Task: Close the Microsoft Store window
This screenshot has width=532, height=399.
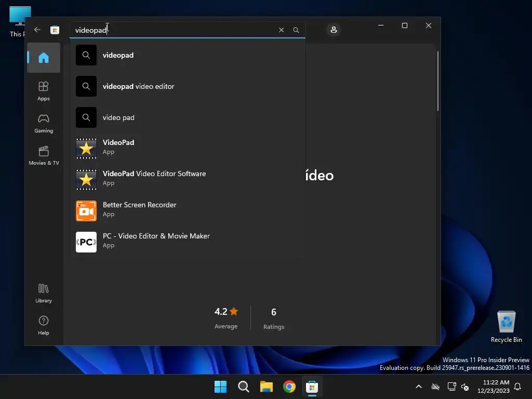Action: click(x=429, y=25)
